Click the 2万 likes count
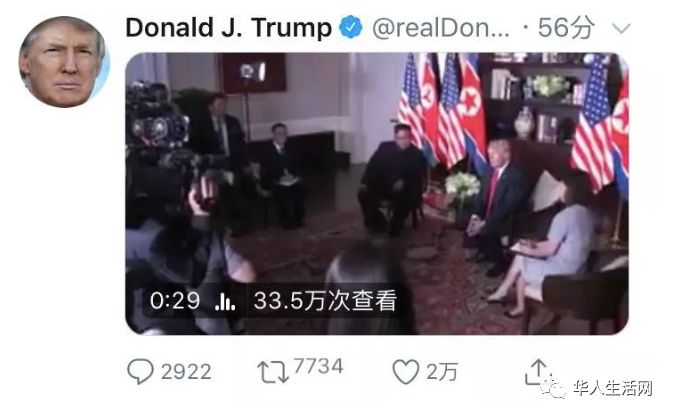Screen dimensions: 674x418 point(442,372)
